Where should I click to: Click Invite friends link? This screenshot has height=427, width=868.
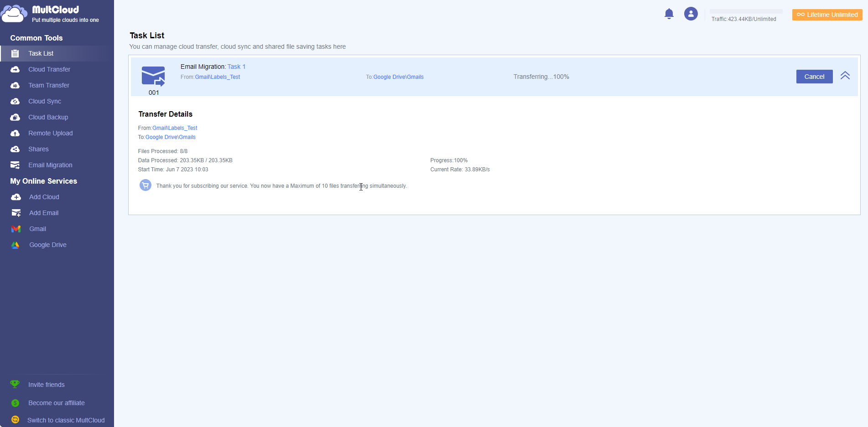tap(47, 385)
